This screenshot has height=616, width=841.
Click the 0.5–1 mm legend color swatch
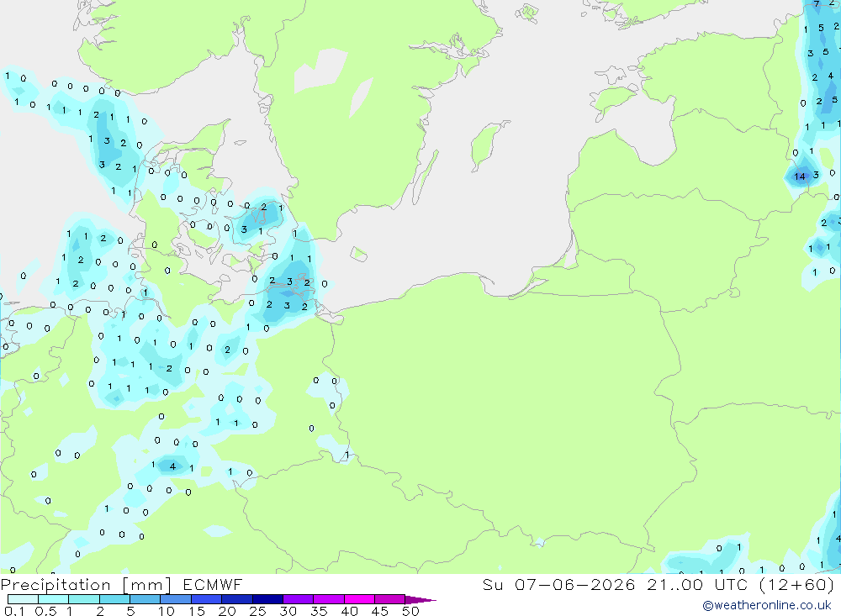pos(54,599)
